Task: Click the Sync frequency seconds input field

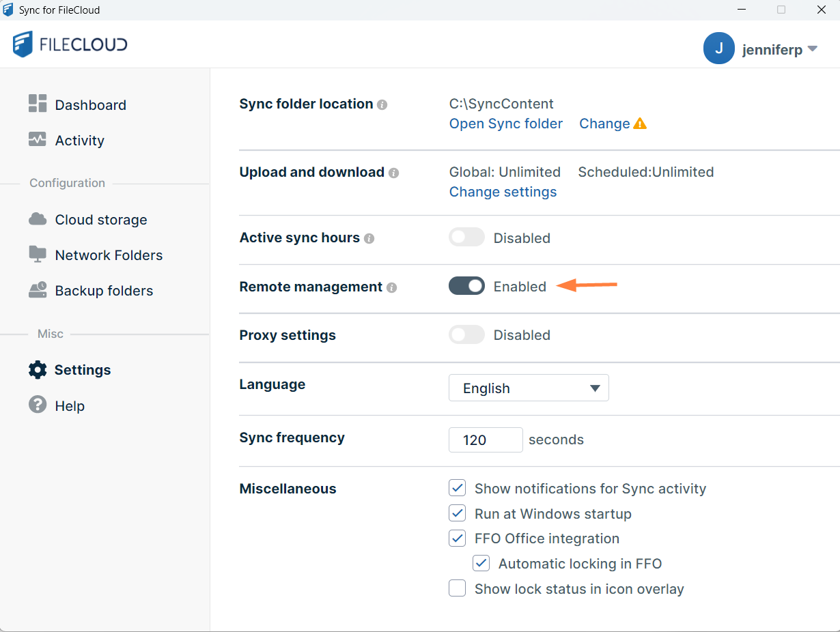Action: pyautogui.click(x=485, y=440)
